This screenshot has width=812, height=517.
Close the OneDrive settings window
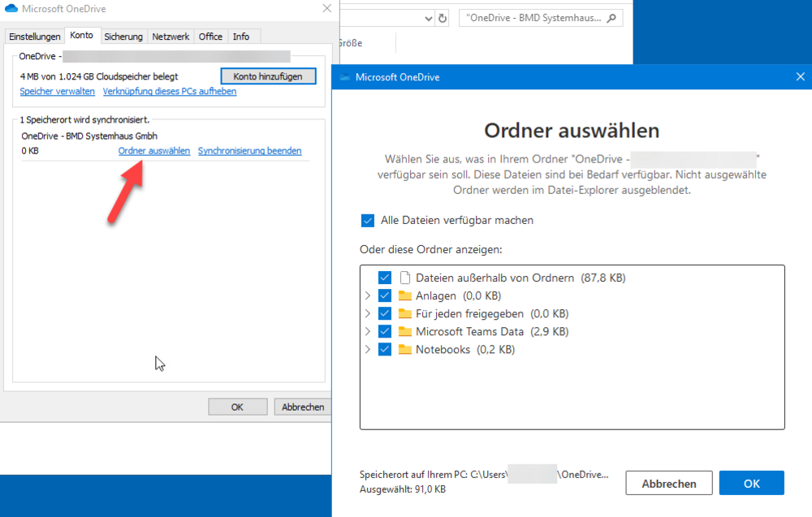326,8
